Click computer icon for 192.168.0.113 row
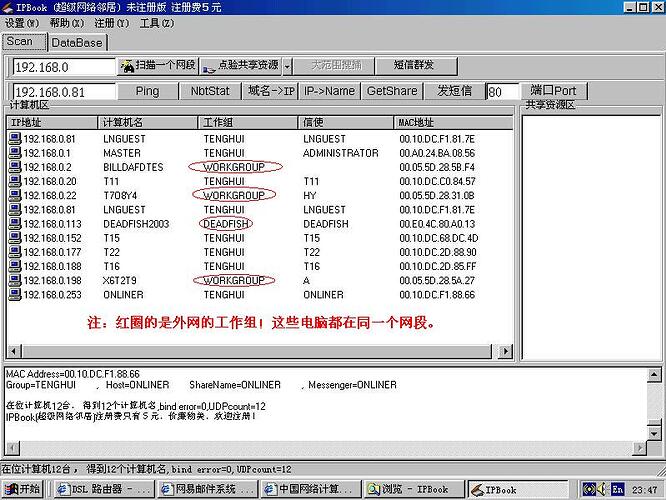 [x=15, y=223]
